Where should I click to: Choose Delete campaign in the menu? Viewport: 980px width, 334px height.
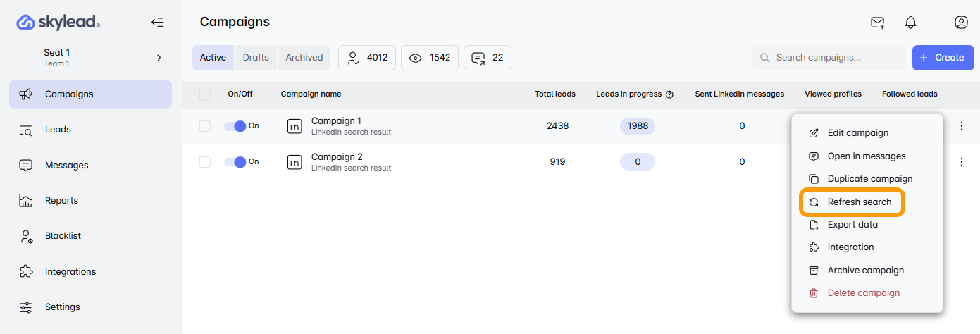click(x=863, y=293)
